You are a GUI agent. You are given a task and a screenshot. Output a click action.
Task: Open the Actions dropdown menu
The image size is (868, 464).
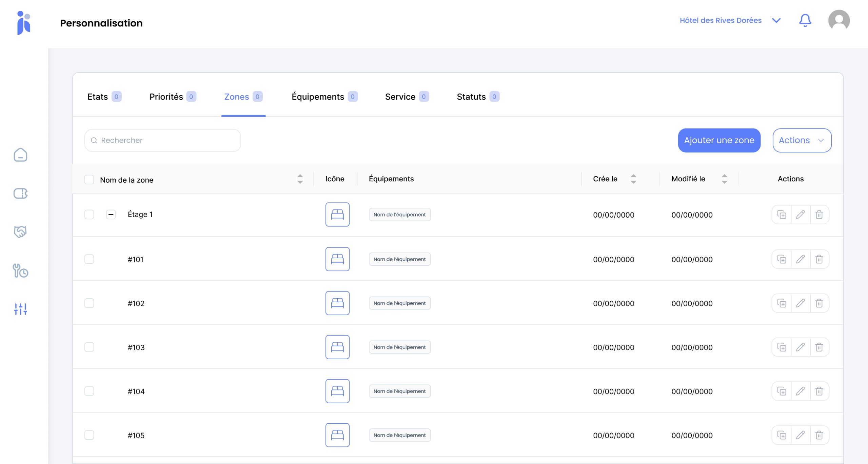pos(802,140)
